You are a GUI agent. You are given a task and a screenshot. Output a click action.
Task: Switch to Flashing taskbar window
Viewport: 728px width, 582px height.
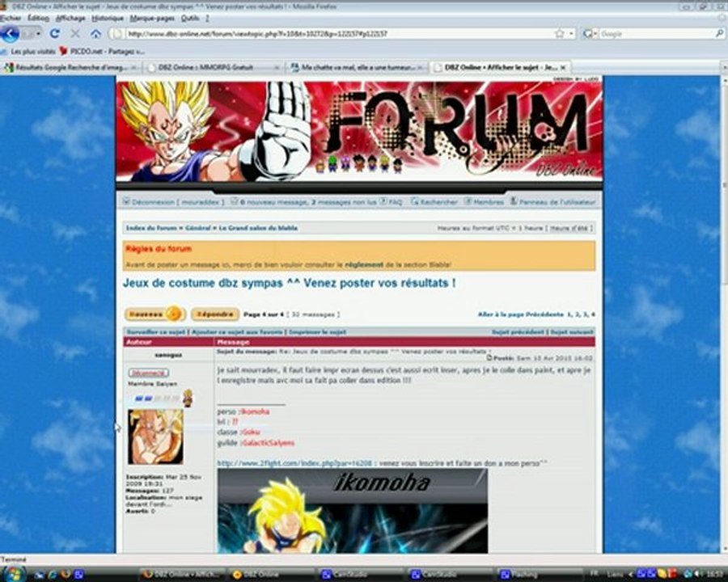coord(539,574)
